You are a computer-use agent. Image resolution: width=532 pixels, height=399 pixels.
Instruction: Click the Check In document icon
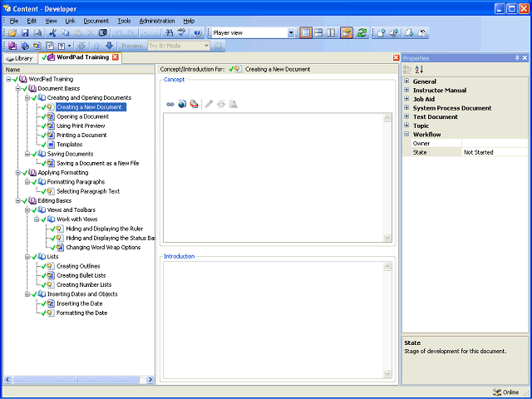pyautogui.click(x=382, y=33)
